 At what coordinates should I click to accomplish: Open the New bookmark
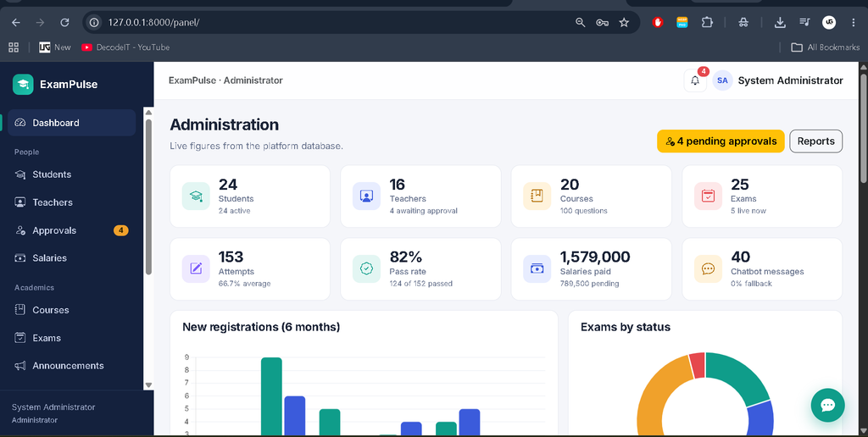(55, 47)
